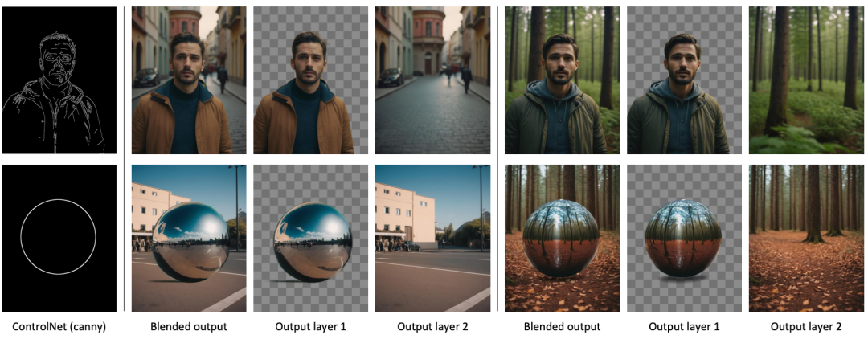The width and height of the screenshot is (868, 339).
Task: Open the autumn leaf forest floor background
Action: tap(806, 239)
